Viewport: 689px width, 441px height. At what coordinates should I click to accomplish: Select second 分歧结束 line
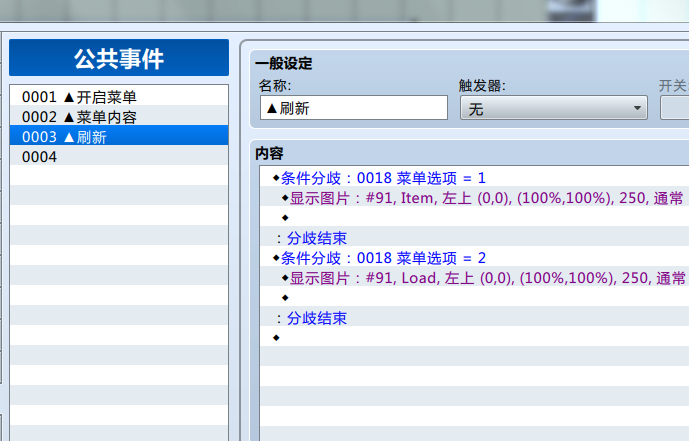coord(475,318)
